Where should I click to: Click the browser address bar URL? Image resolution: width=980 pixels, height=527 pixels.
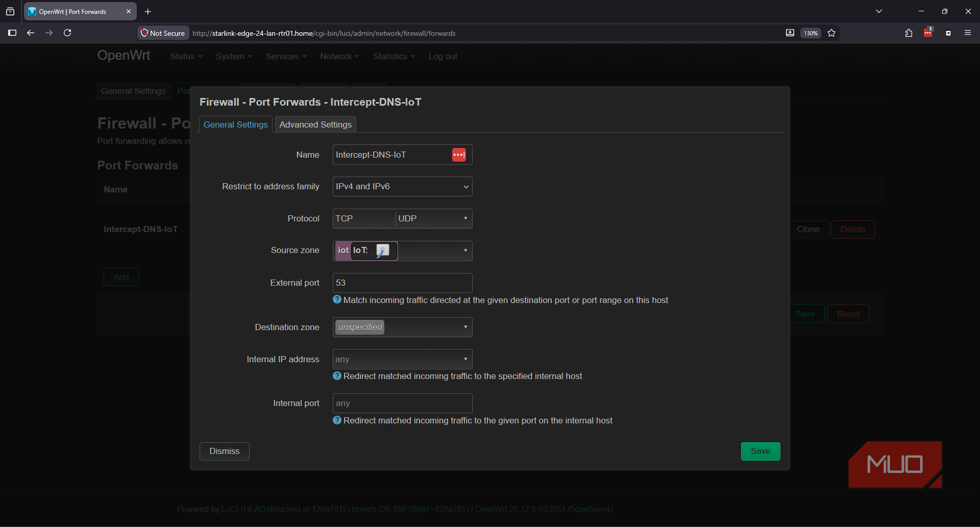(x=324, y=33)
